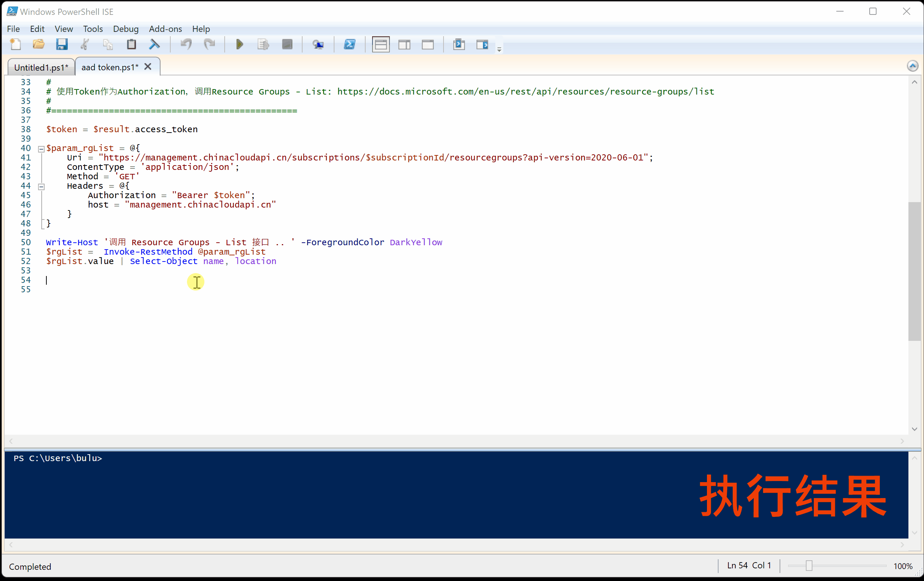Screen dimensions: 924x581
Task: Click the Clear Console Pane icon
Action: coord(155,45)
